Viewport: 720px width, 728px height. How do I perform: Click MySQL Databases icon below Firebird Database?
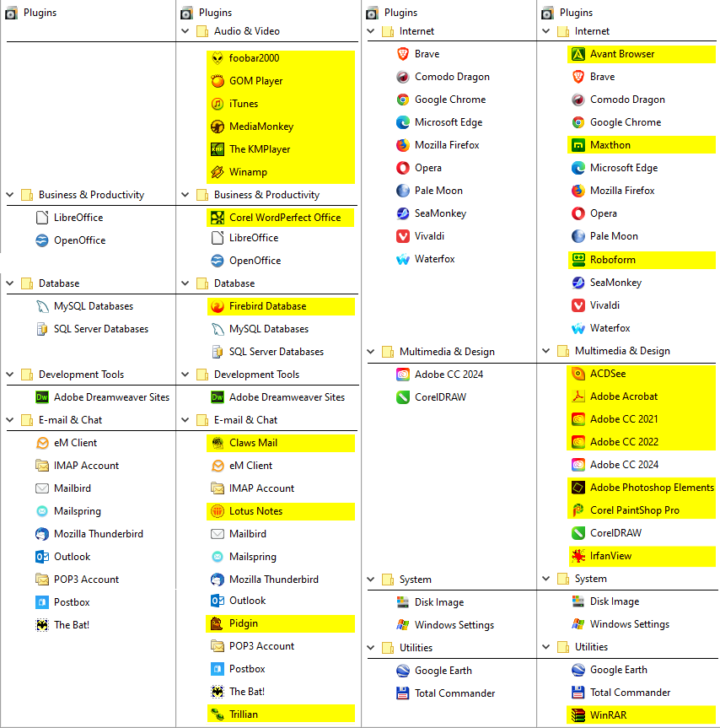[218, 329]
